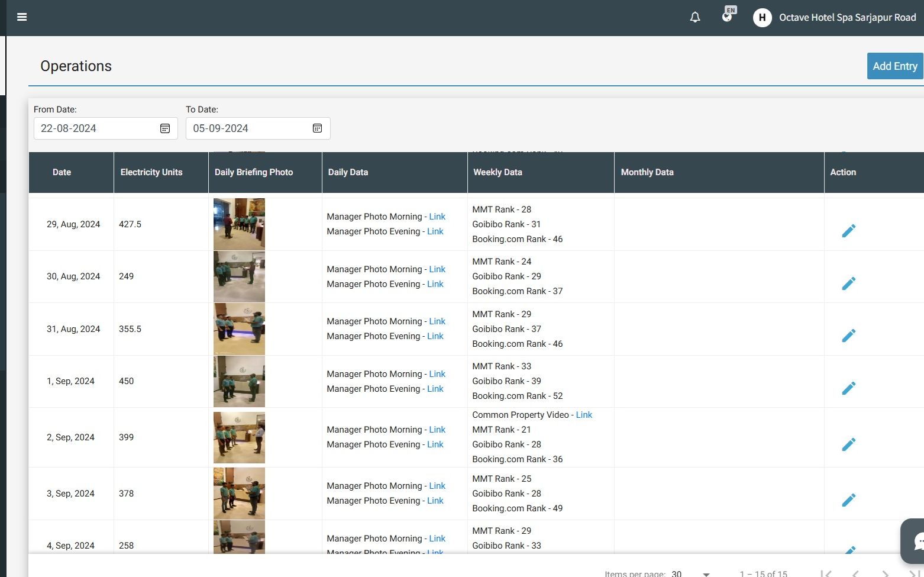Click the Date column header
Viewport: 924px width, 577px height.
click(x=62, y=172)
